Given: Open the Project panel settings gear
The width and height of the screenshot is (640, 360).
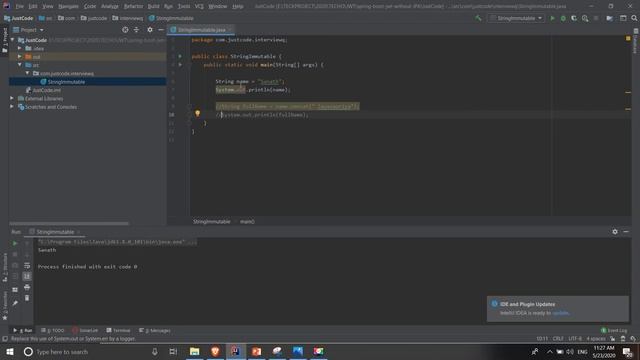Looking at the screenshot, I should 150,30.
